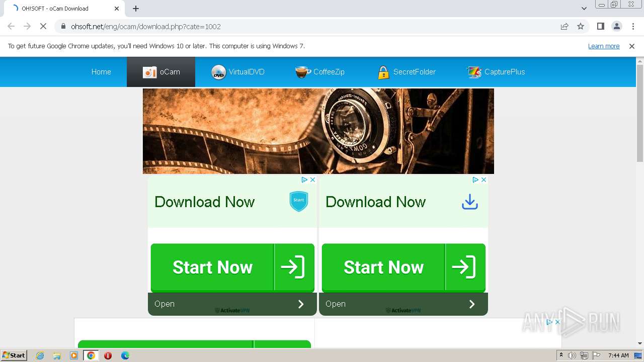Switch to Chrome in the taskbar
Screen dimensions: 644x362
[x=91, y=355]
